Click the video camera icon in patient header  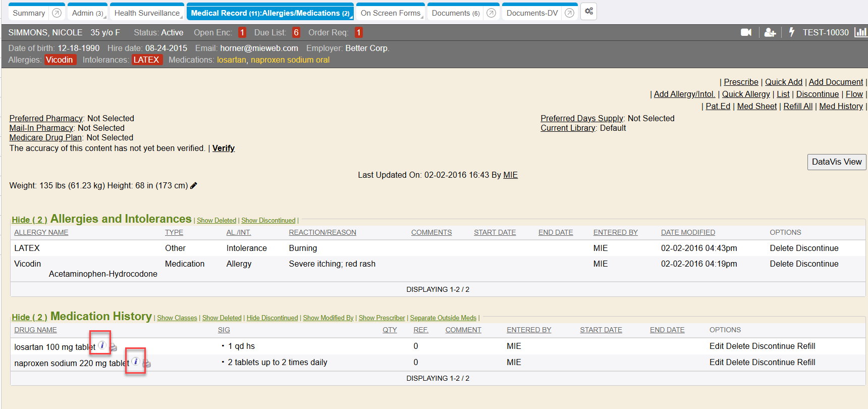746,32
